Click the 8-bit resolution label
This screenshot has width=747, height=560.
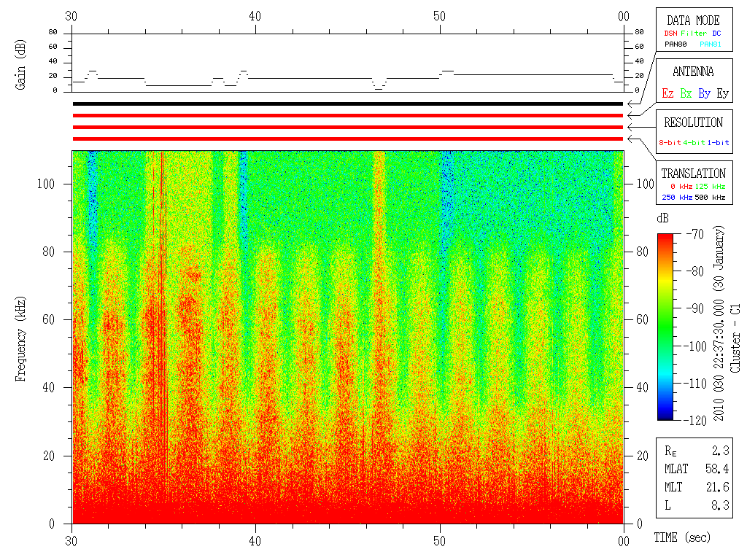point(670,142)
